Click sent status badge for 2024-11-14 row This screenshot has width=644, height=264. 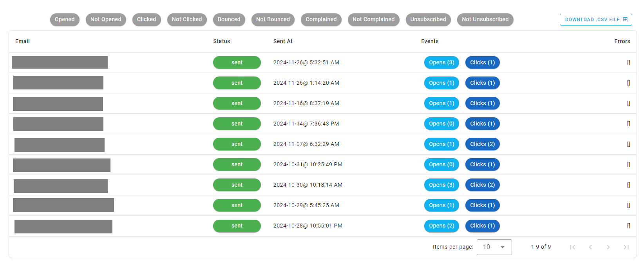coord(237,124)
